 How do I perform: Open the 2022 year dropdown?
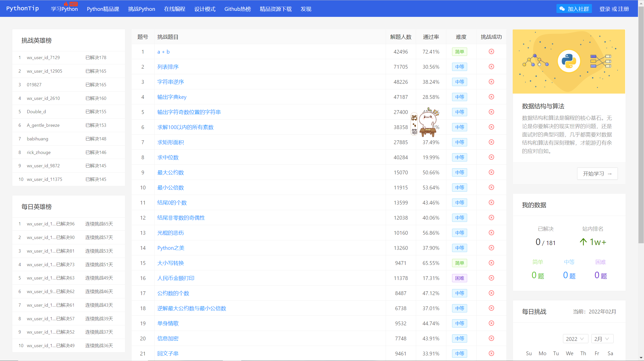(575, 339)
